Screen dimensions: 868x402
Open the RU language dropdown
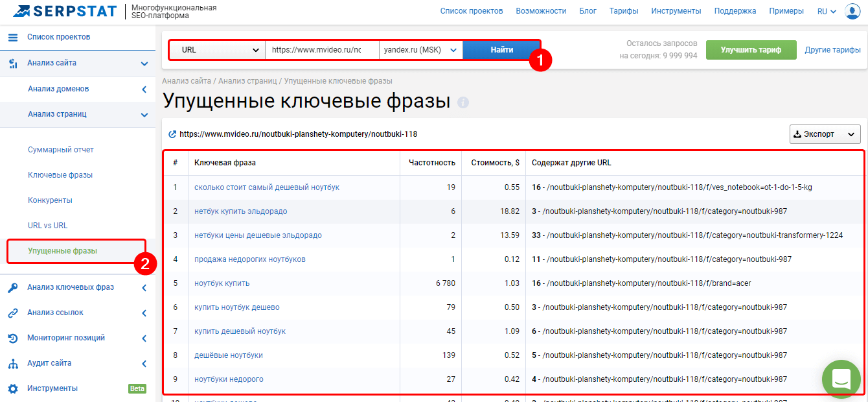[x=827, y=11]
